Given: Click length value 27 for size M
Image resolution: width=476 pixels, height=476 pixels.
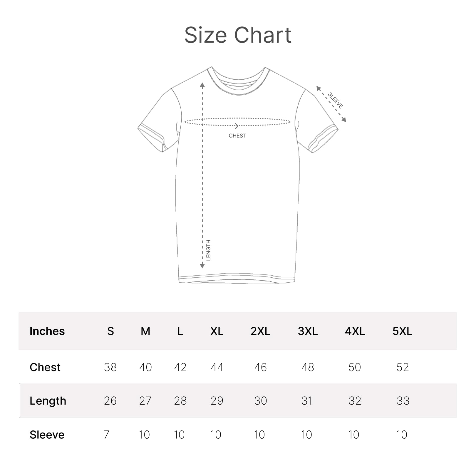Looking at the screenshot, I should coord(145,401).
